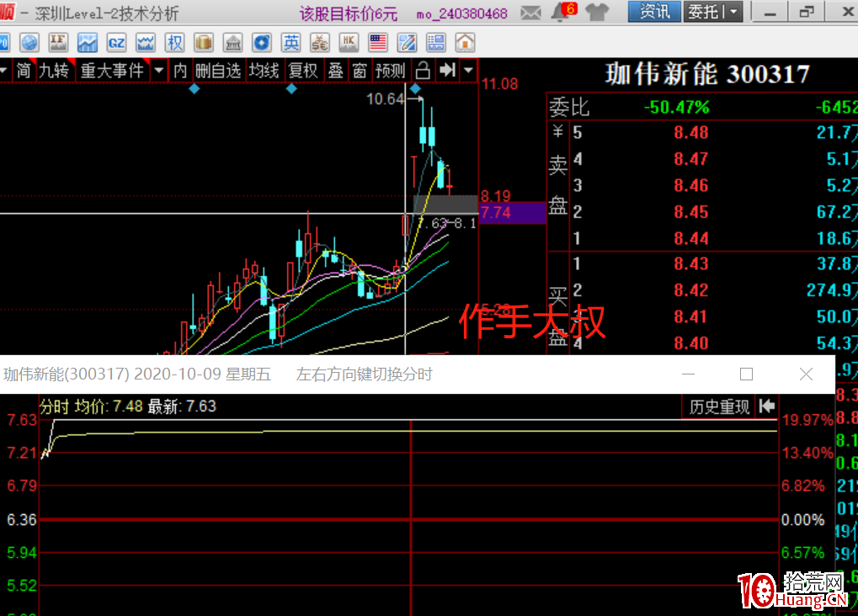Open the US flag market icon
858x616 pixels.
click(x=378, y=43)
